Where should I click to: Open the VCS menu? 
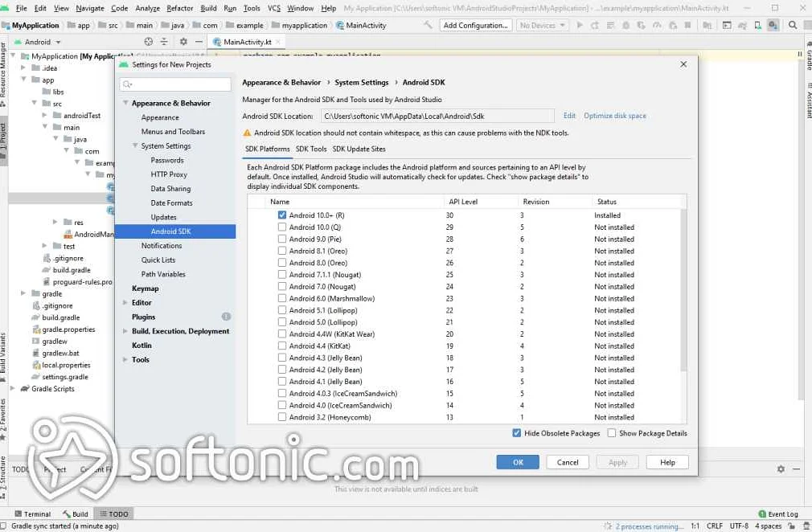pos(274,8)
